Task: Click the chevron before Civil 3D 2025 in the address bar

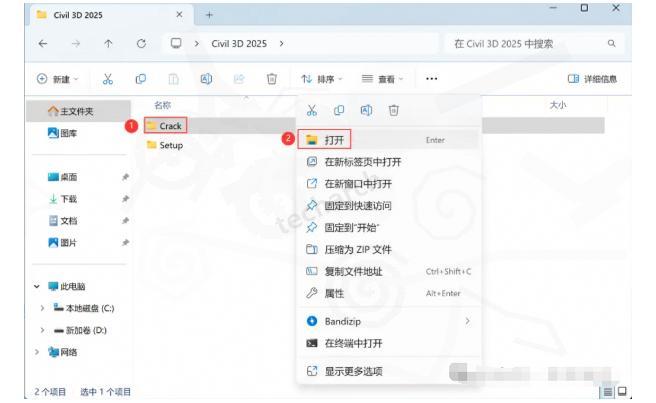Action: coord(197,44)
